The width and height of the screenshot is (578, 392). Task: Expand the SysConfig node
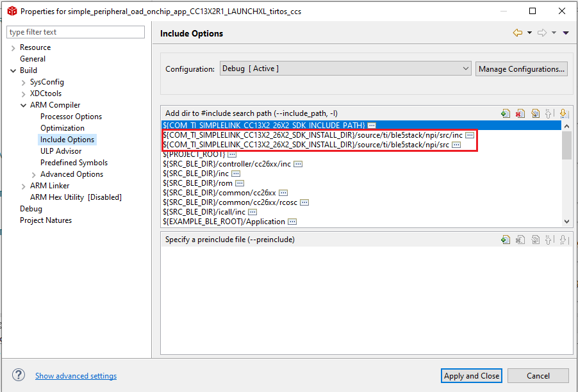pos(24,82)
